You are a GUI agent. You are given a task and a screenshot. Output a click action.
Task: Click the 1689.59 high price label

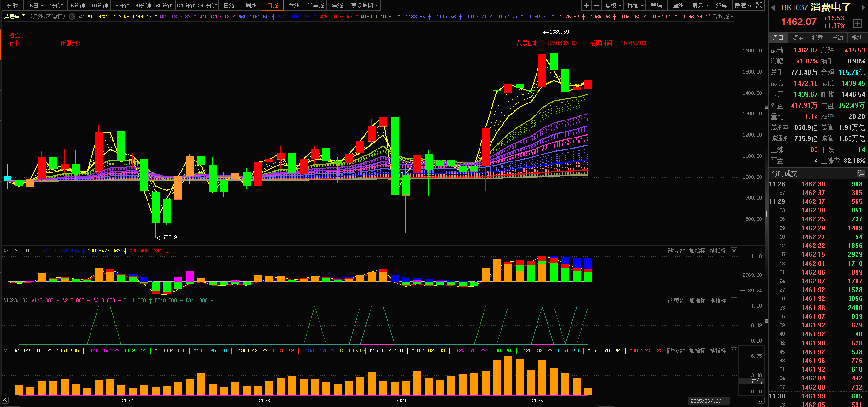tap(559, 32)
